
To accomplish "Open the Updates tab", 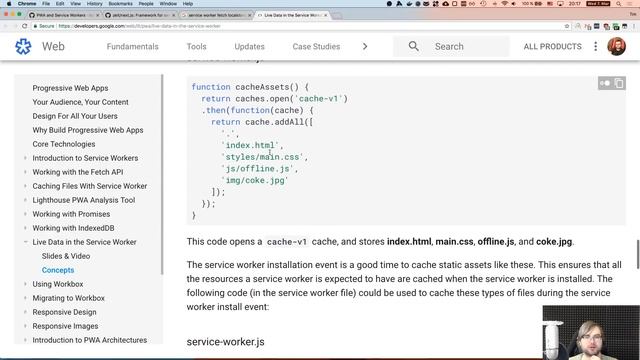I will (x=249, y=47).
